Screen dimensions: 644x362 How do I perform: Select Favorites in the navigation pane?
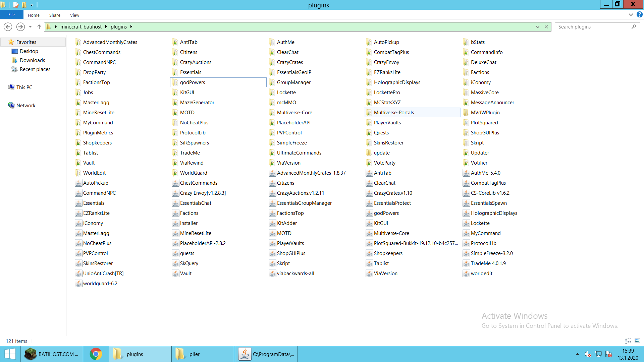pos(26,42)
